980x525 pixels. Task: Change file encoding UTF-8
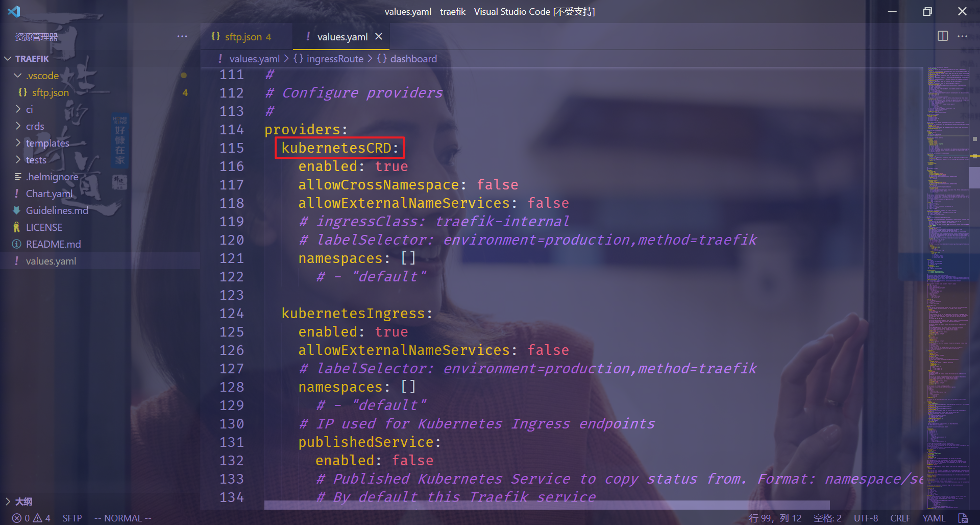[x=866, y=518]
